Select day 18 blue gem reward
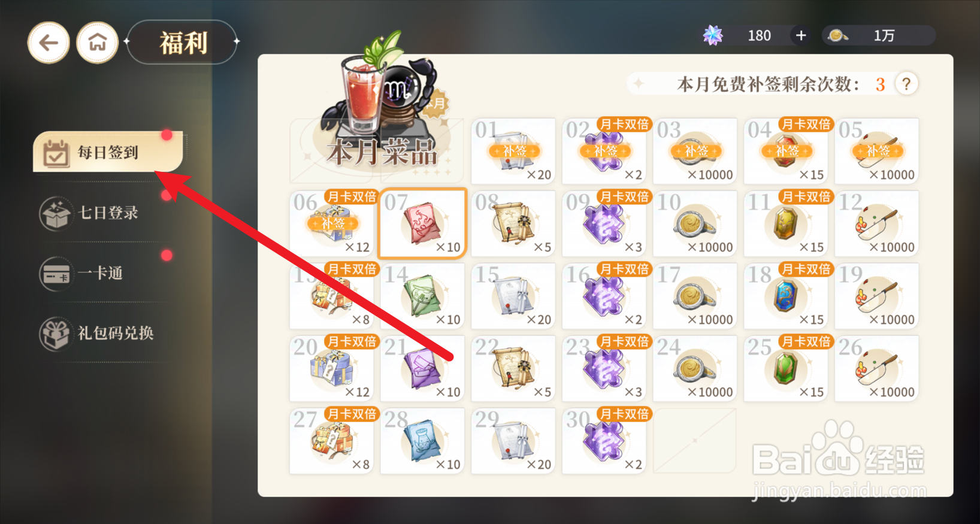This screenshot has height=524, width=980. click(786, 296)
